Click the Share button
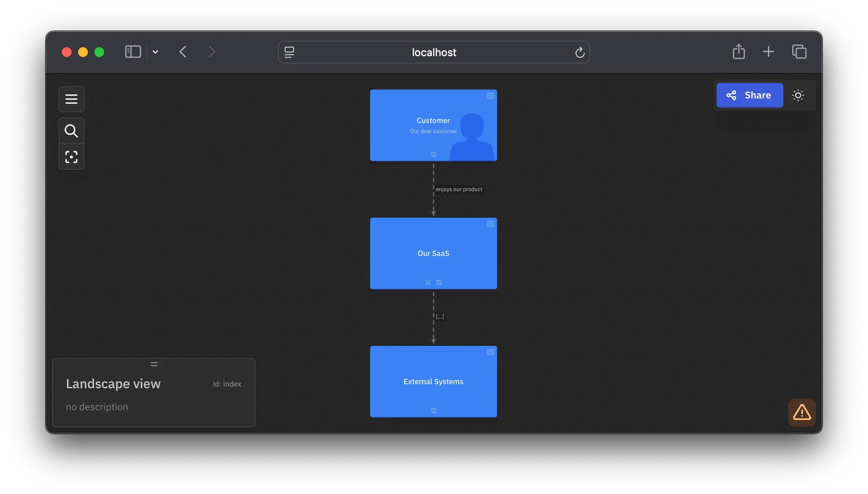 point(749,95)
